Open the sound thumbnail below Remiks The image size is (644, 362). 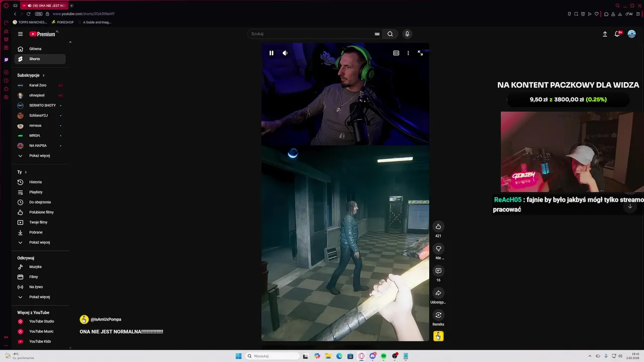click(x=438, y=336)
